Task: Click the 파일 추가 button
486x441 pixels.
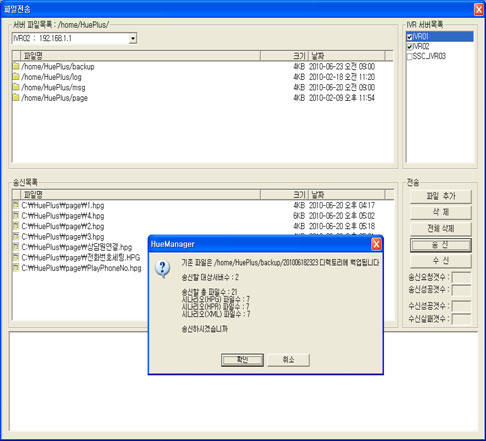Action: click(x=441, y=196)
